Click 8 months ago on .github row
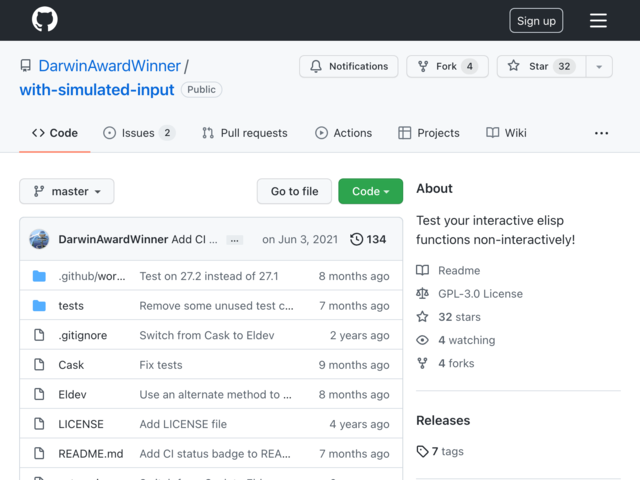Image resolution: width=640 pixels, height=480 pixels. point(354,276)
